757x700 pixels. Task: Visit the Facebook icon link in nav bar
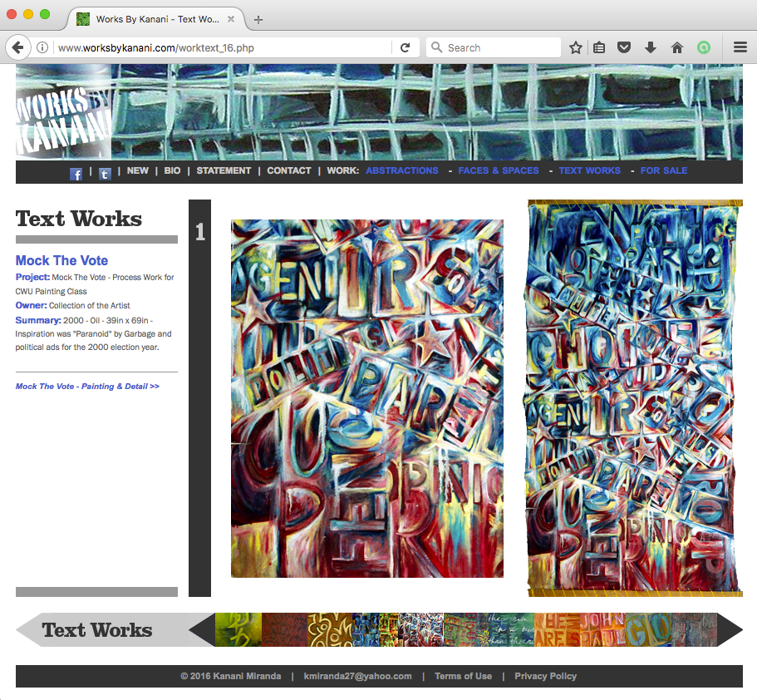coord(76,174)
